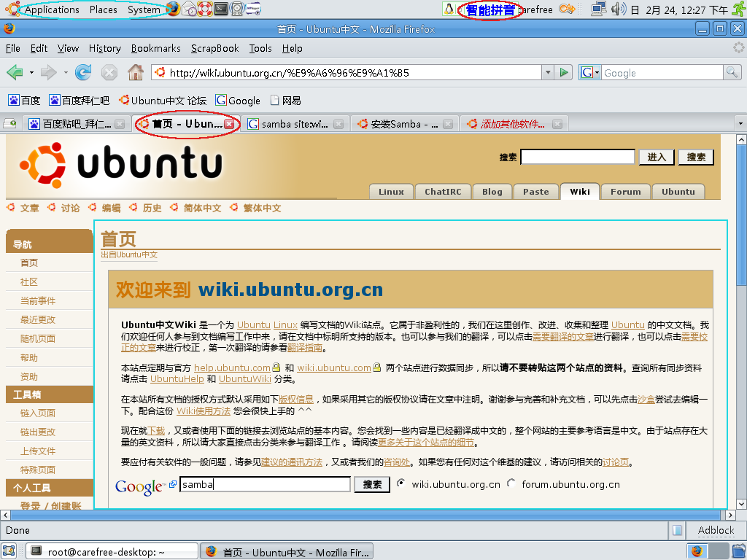This screenshot has width=747, height=560.
Task: Click the horizontal scrollbar track
Action: (x=365, y=515)
